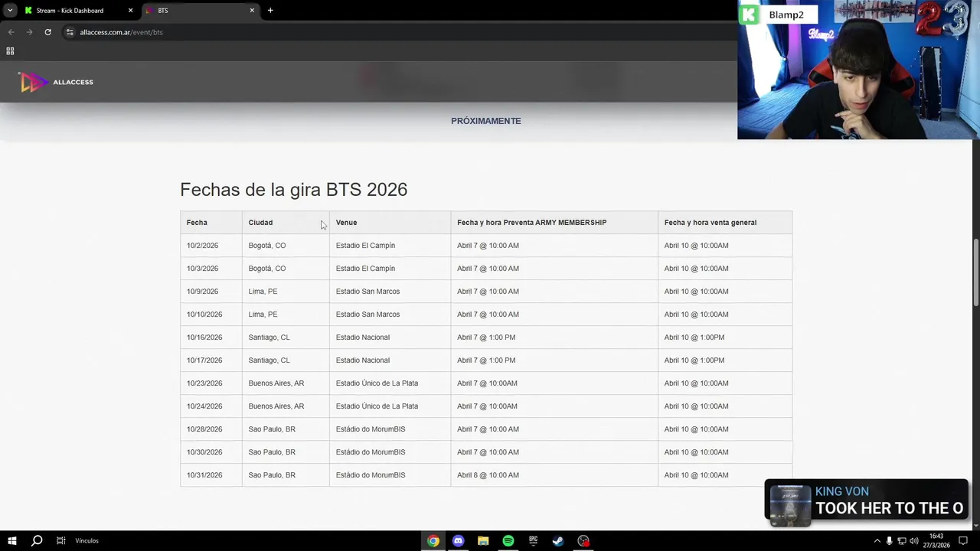Show hidden system tray icons

tap(877, 541)
